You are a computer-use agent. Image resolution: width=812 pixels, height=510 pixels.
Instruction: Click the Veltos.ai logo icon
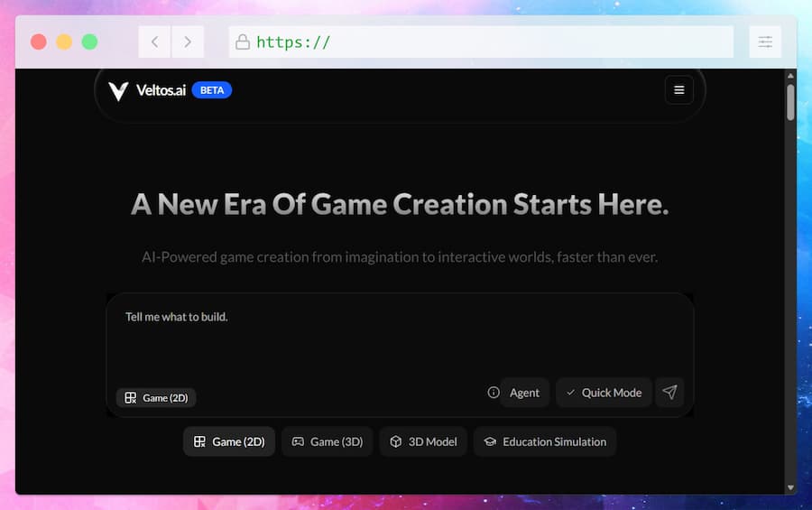(x=118, y=90)
